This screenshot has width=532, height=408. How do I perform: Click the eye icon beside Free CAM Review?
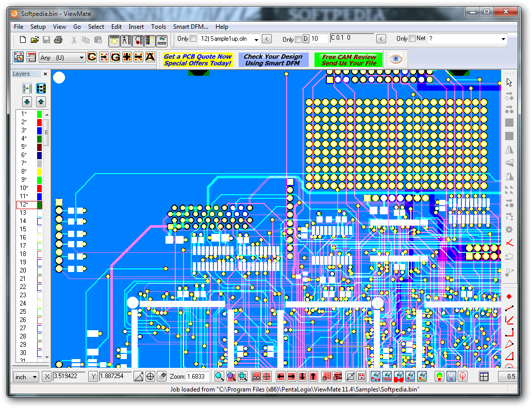tap(395, 59)
